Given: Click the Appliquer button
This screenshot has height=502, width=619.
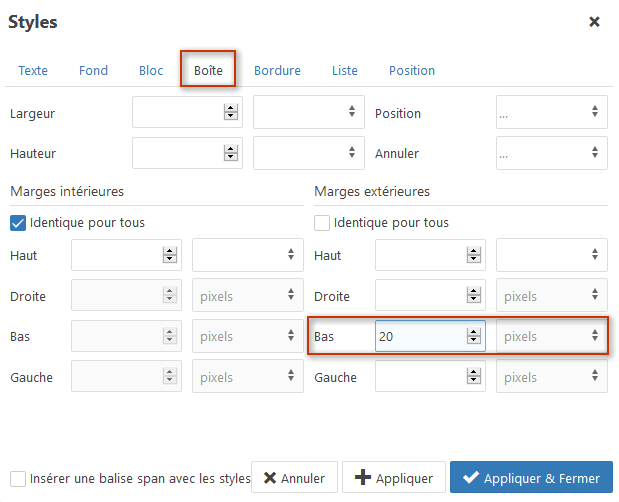Looking at the screenshot, I should tap(394, 477).
